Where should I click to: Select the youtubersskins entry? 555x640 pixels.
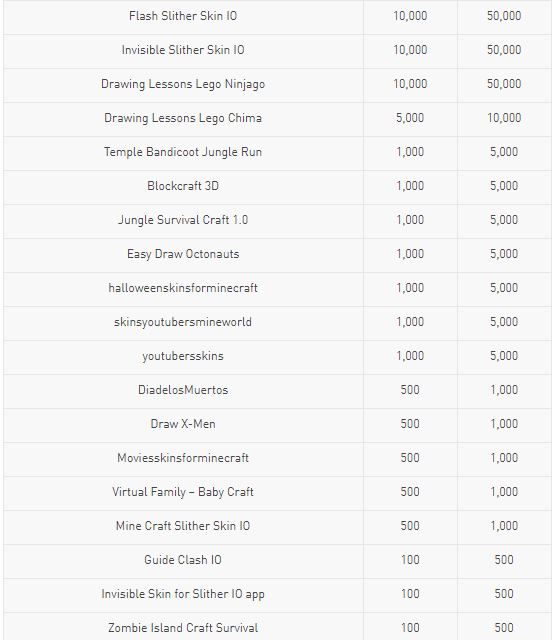tap(183, 356)
